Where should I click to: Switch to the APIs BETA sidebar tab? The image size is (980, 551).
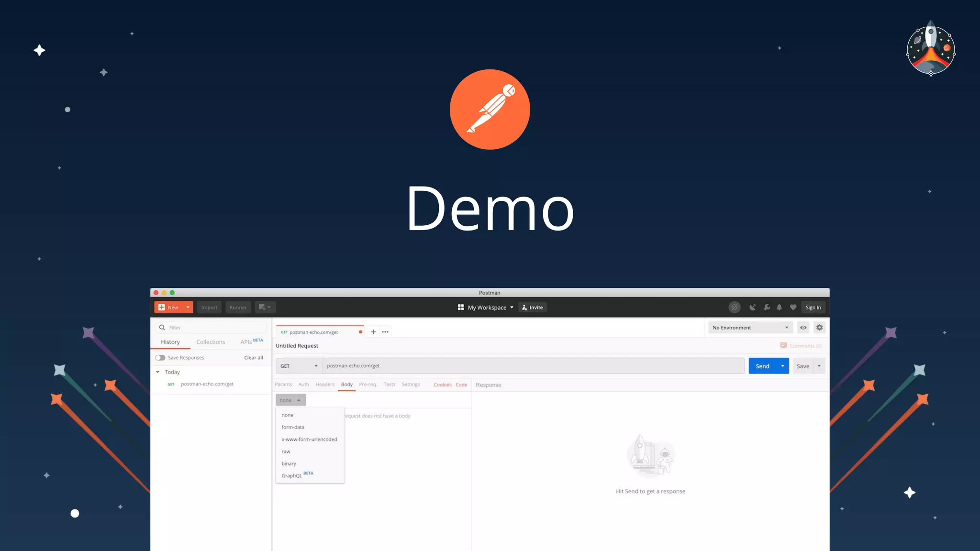tap(252, 342)
